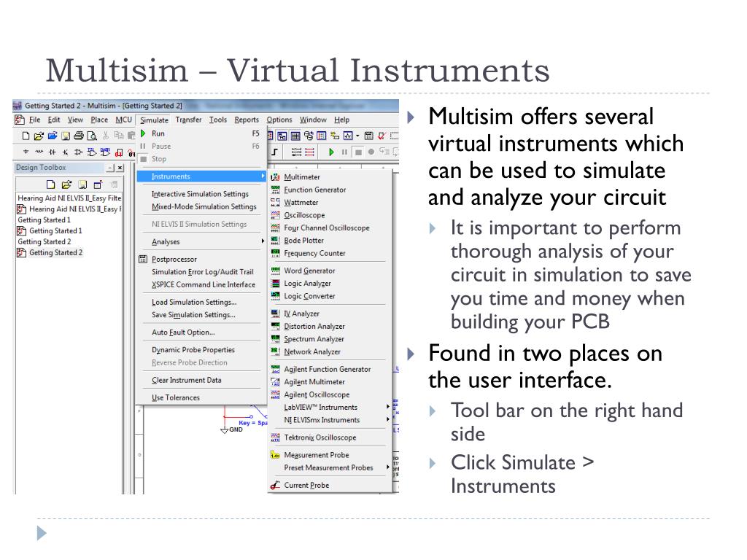The width and height of the screenshot is (747, 560).
Task: Toggle Use Tolerances in Simulate menu
Action: tap(201, 397)
